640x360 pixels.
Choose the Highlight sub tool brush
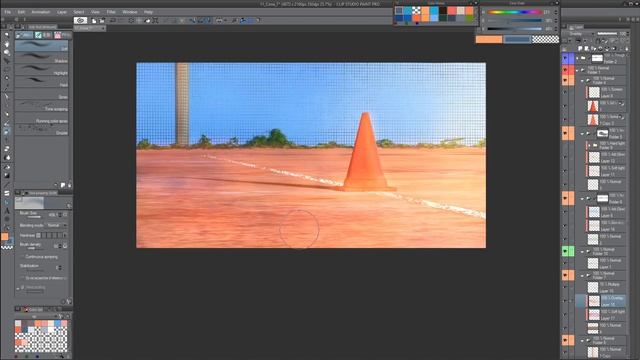click(42, 70)
